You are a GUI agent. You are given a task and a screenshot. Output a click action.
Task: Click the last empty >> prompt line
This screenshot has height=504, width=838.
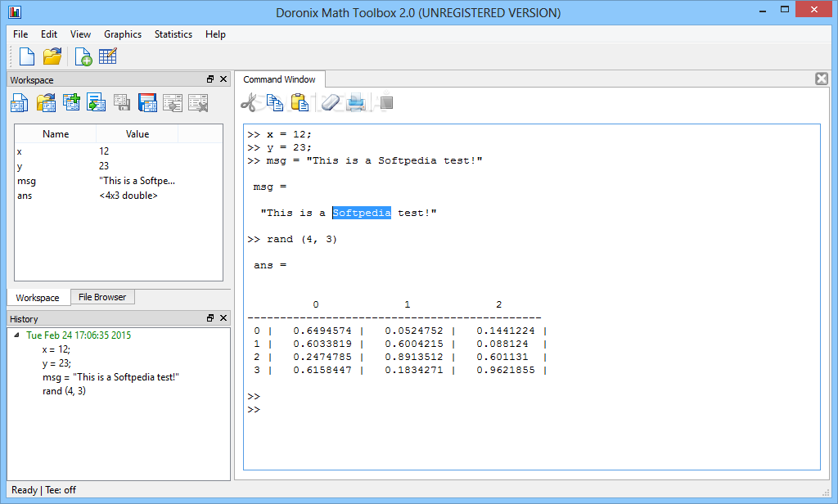click(x=254, y=410)
